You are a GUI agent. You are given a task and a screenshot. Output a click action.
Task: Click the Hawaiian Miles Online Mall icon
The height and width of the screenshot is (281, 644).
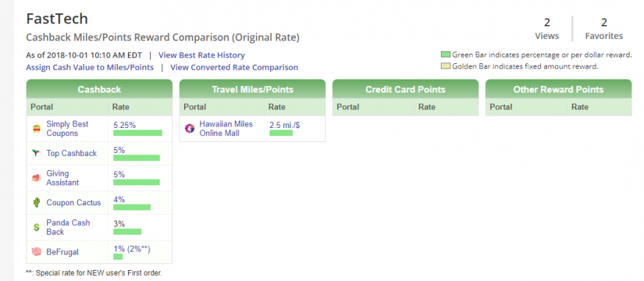tap(189, 129)
